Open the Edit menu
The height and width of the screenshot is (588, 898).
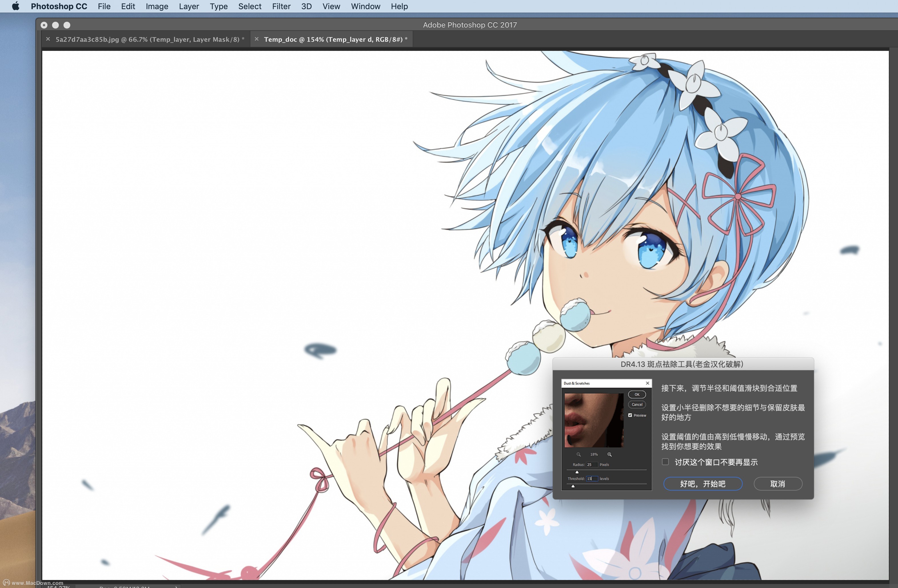pyautogui.click(x=128, y=6)
